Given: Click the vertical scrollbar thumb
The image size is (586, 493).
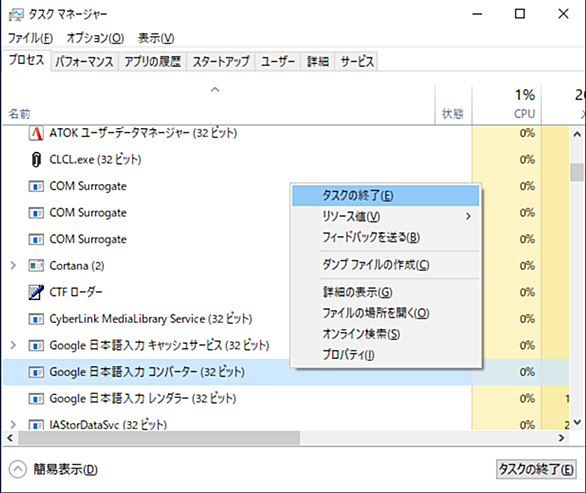Looking at the screenshot, I should click(577, 172).
